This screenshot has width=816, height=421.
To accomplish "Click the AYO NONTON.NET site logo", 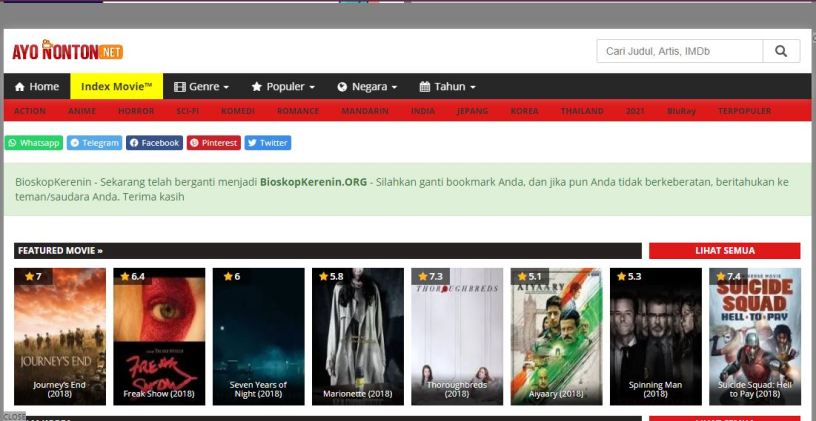I will (68, 50).
